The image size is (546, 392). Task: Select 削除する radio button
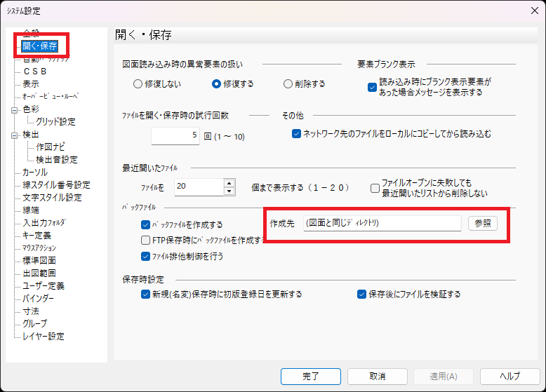click(x=288, y=84)
